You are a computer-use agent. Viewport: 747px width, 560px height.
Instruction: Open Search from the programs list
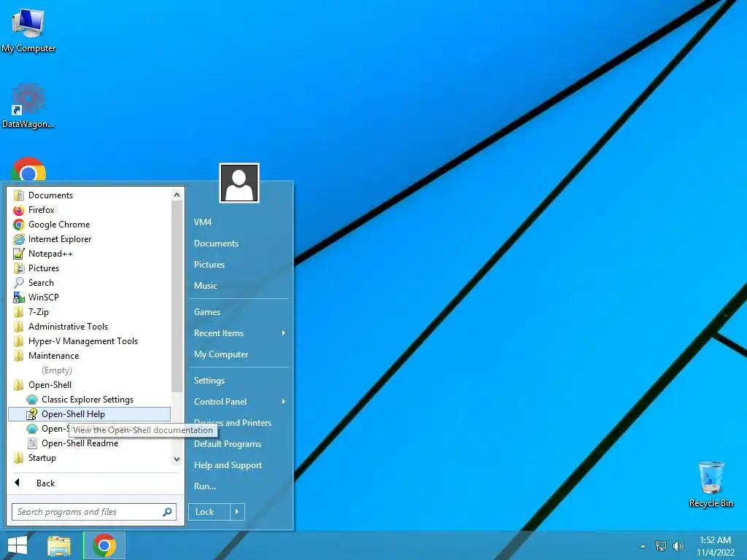90,283
